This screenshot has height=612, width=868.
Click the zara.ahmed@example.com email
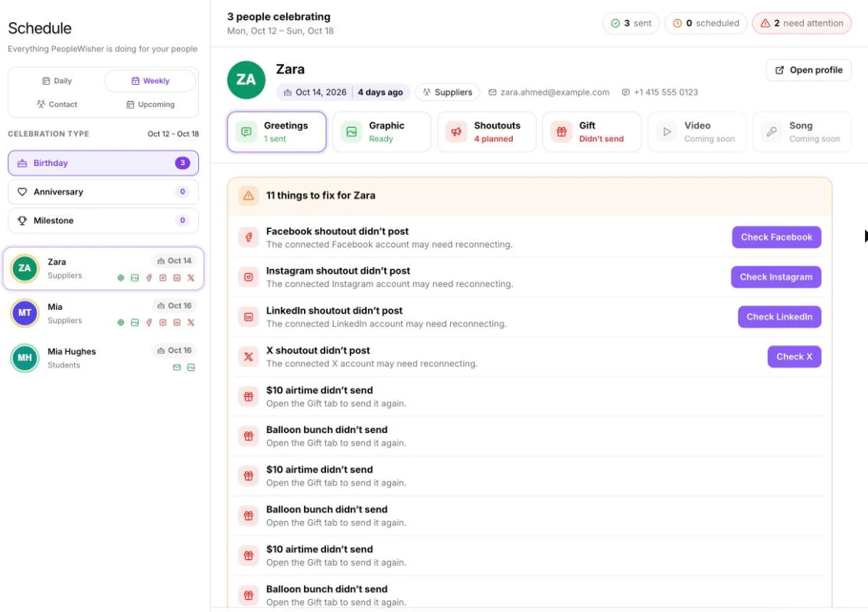(x=549, y=93)
